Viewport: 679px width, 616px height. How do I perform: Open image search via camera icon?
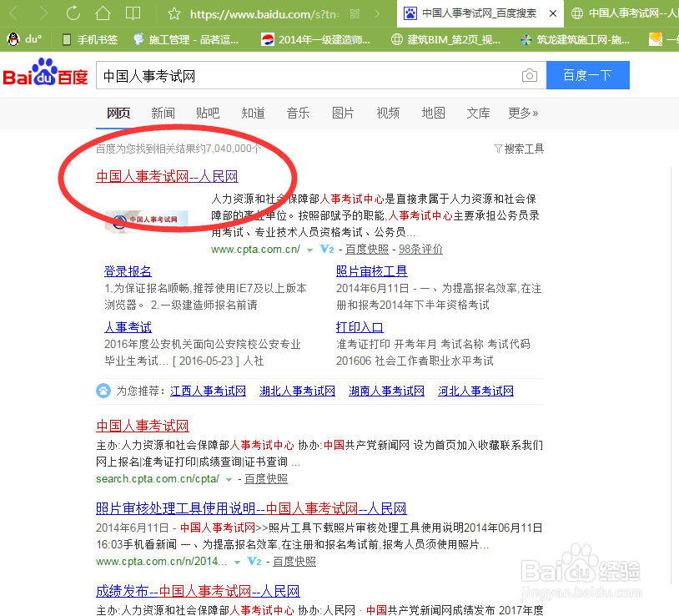529,75
